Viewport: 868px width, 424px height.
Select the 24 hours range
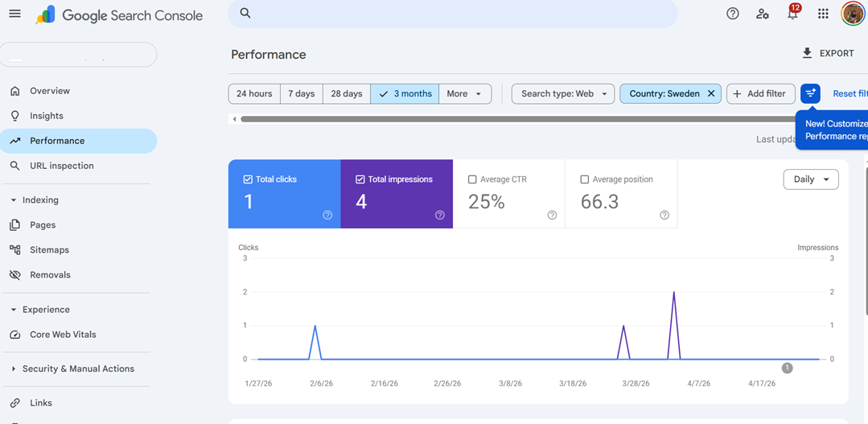[x=254, y=93]
